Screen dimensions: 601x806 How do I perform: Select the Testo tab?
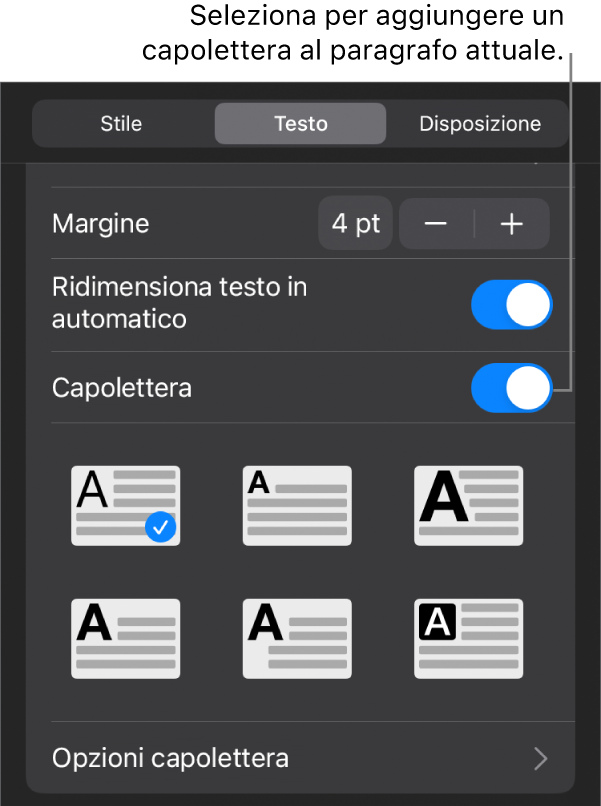[x=300, y=124]
